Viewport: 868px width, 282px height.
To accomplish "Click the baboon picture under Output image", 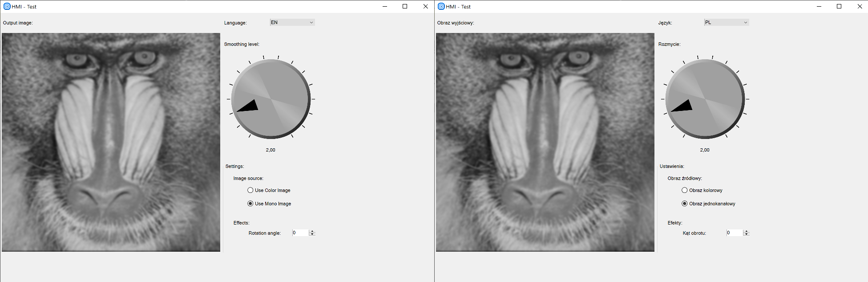I will click(x=111, y=142).
